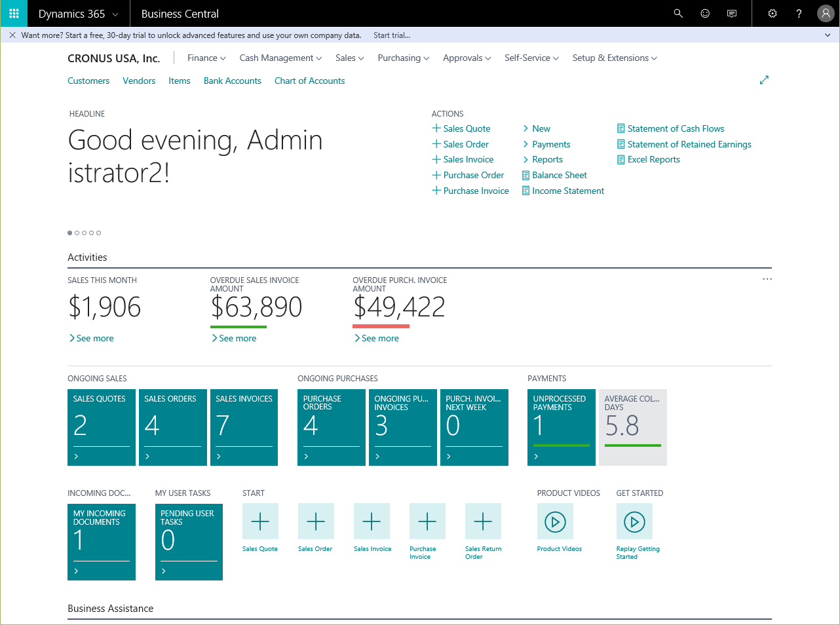The height and width of the screenshot is (625, 840).
Task: Expand the Dynamics 365 dropdown
Action: pos(79,13)
